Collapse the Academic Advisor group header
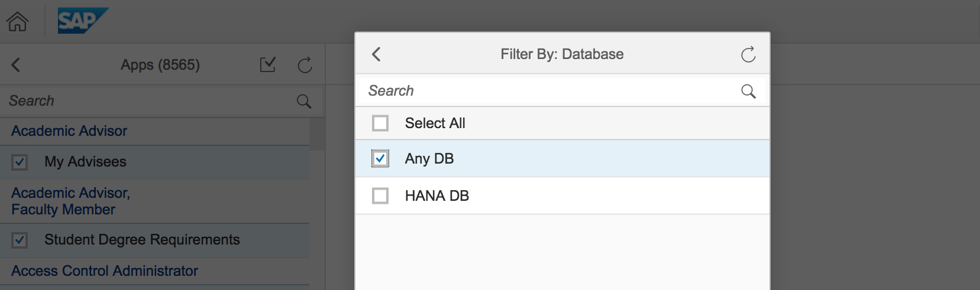 coord(154,131)
